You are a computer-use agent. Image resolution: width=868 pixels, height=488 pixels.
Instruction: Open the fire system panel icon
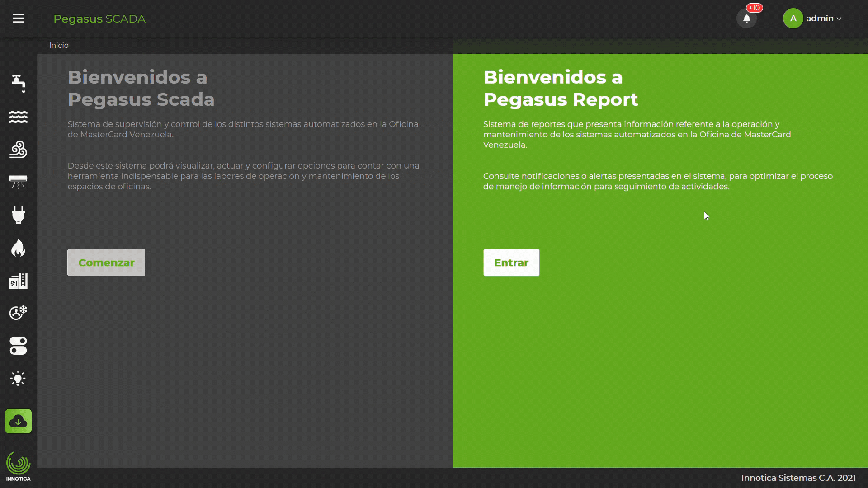[x=18, y=247]
